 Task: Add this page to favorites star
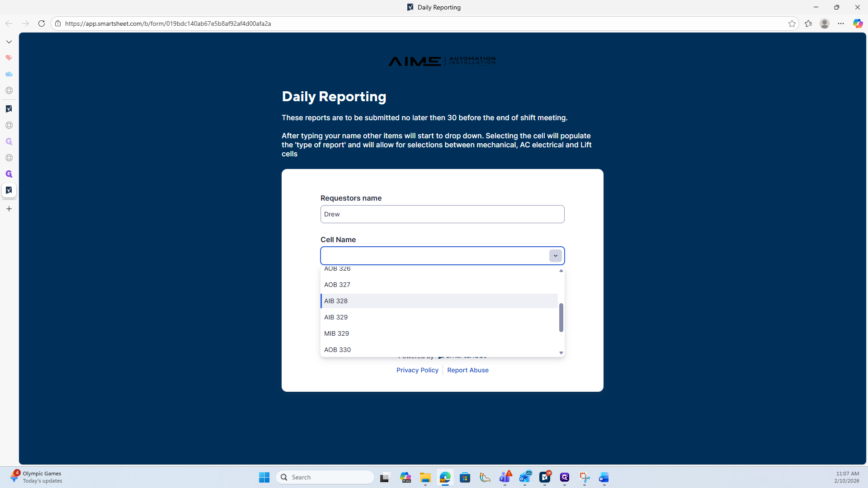click(x=792, y=23)
